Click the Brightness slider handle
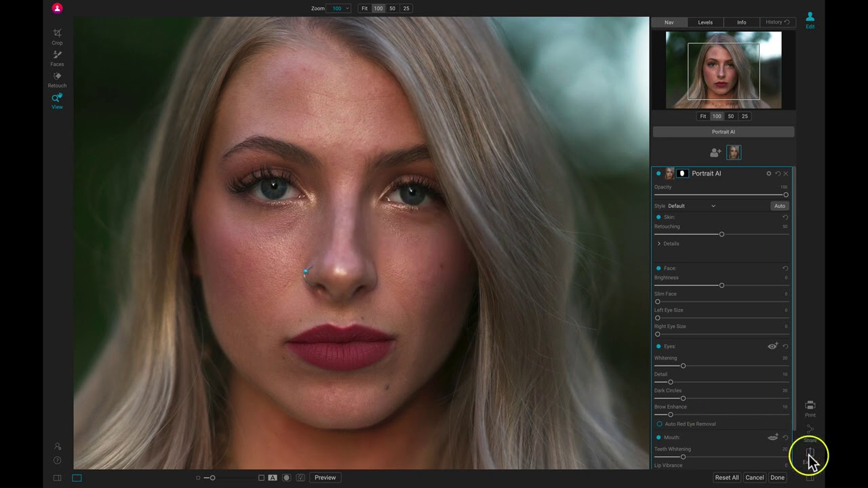Screen dimensions: 868x488 coord(722,285)
